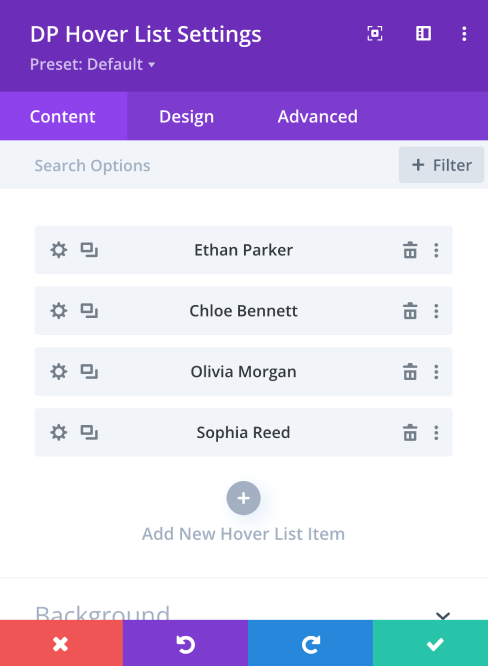The height and width of the screenshot is (666, 488).
Task: Open the header three-dot more menu
Action: click(464, 34)
